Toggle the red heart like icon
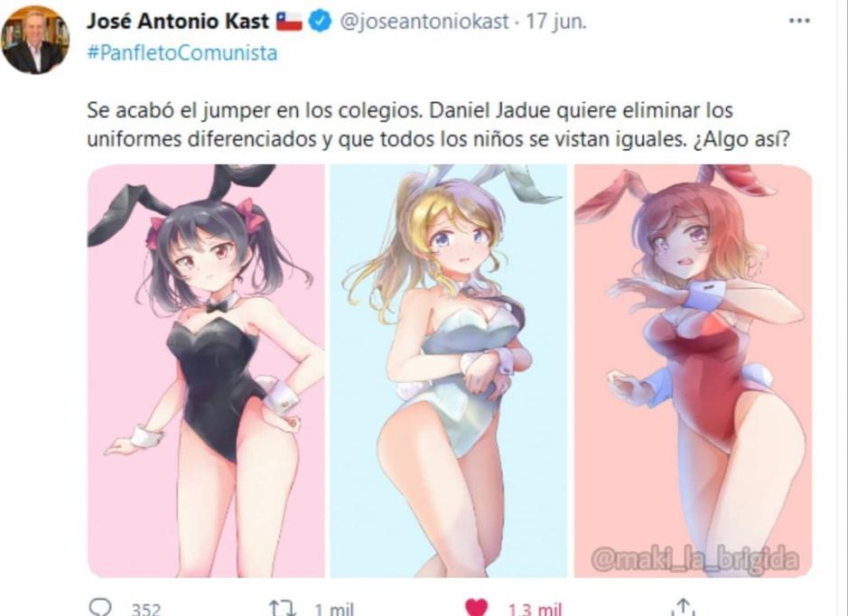This screenshot has width=848, height=616. click(x=476, y=608)
